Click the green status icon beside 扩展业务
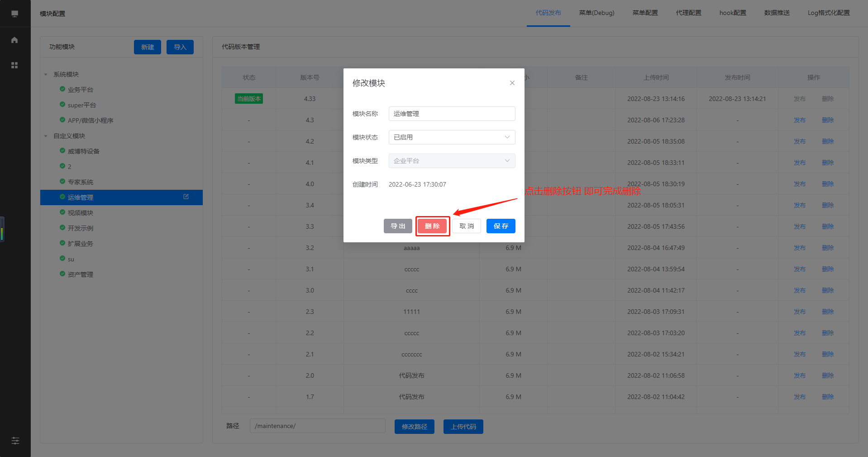Image resolution: width=868 pixels, height=457 pixels. click(62, 243)
